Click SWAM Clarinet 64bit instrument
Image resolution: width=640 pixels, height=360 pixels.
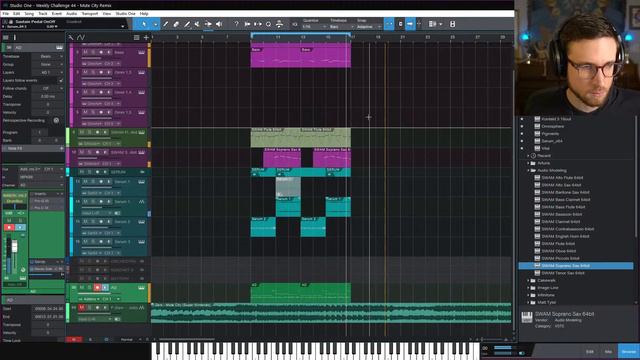coord(560,222)
